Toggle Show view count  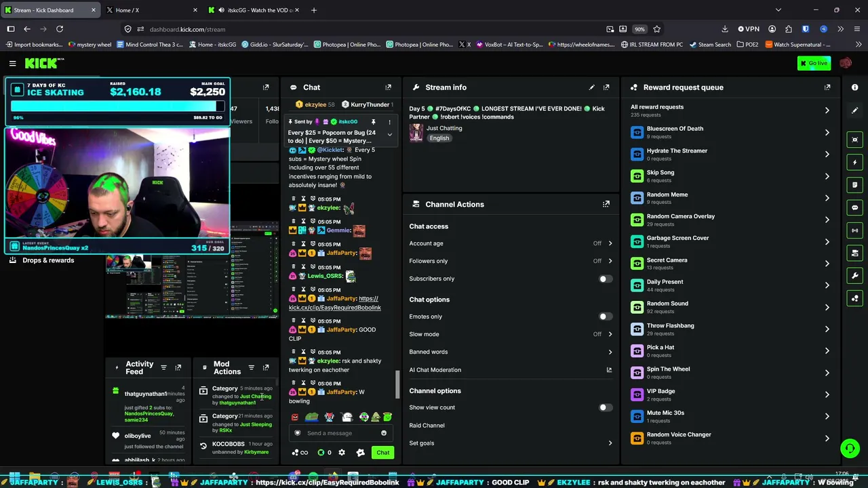pyautogui.click(x=605, y=407)
